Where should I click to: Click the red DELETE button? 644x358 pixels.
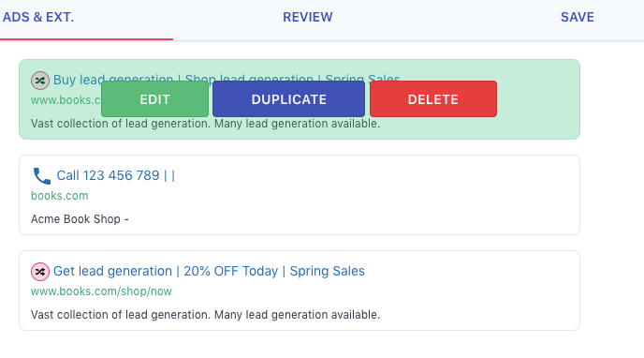[433, 99]
